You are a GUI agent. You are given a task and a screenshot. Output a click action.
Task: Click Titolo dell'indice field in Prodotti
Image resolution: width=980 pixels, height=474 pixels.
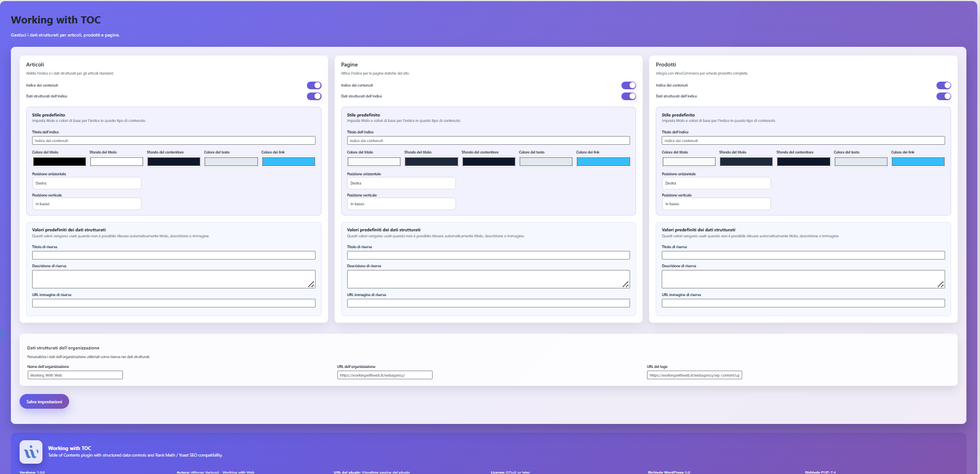coord(803,140)
